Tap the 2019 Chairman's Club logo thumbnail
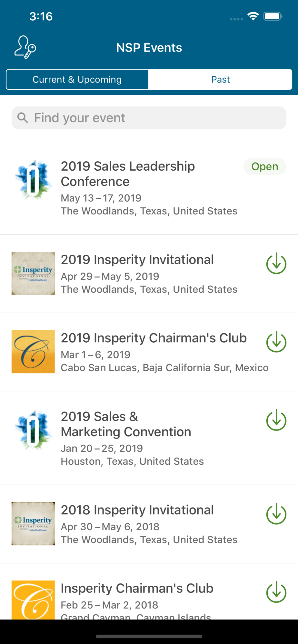 [x=33, y=352]
